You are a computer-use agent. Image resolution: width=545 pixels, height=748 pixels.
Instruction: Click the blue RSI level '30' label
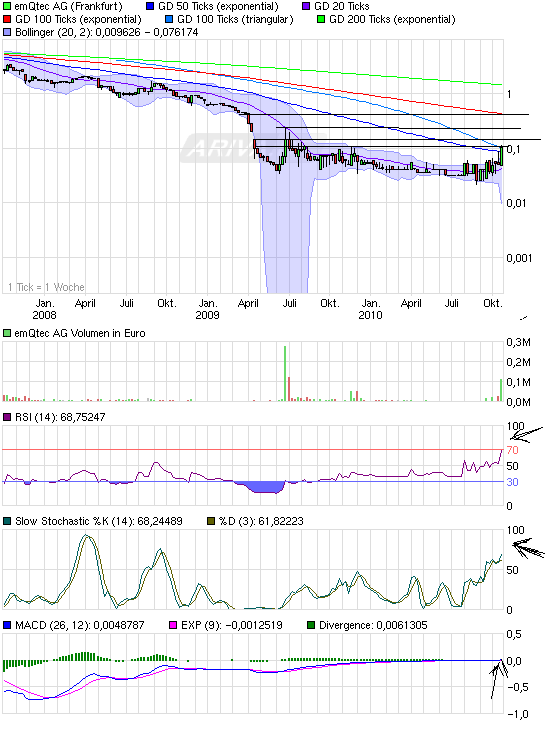(512, 482)
